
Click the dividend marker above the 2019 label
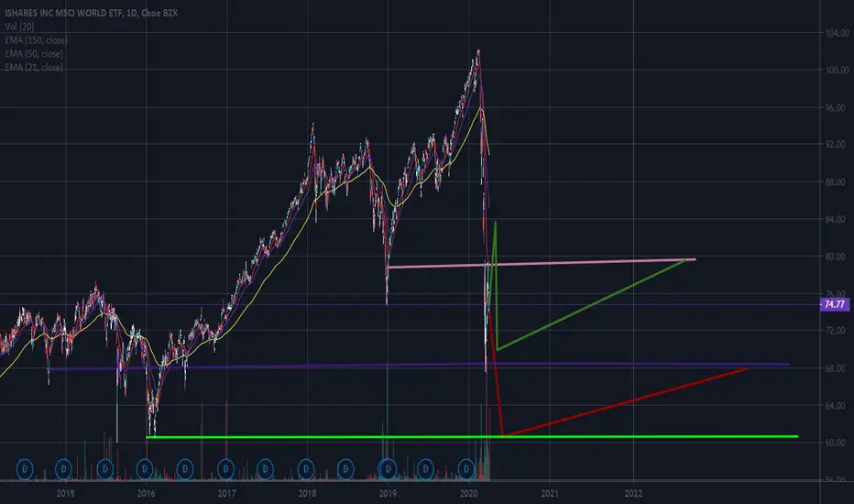tap(388, 468)
